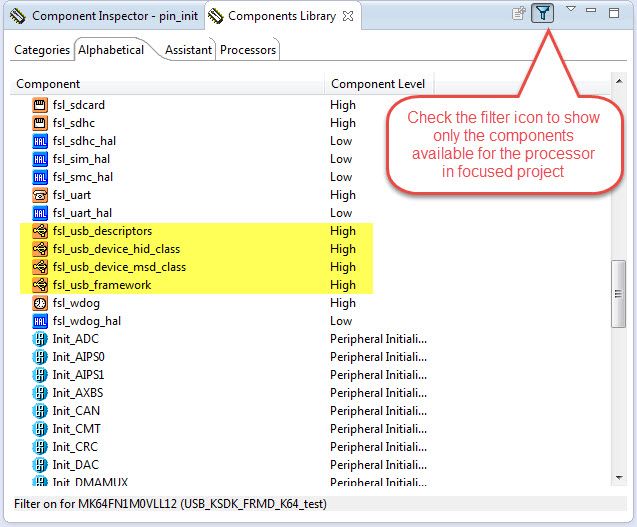637x527 pixels.
Task: Select the Init_CMT component name
Action: pyautogui.click(x=76, y=429)
